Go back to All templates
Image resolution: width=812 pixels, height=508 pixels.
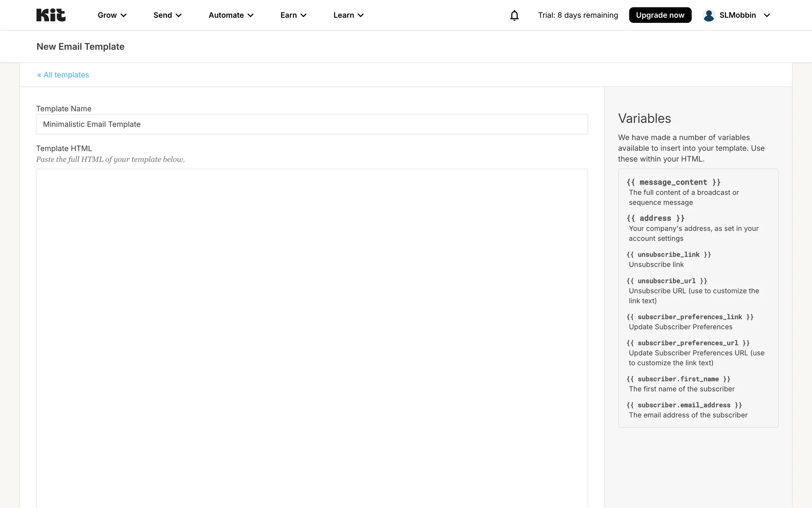click(x=63, y=75)
